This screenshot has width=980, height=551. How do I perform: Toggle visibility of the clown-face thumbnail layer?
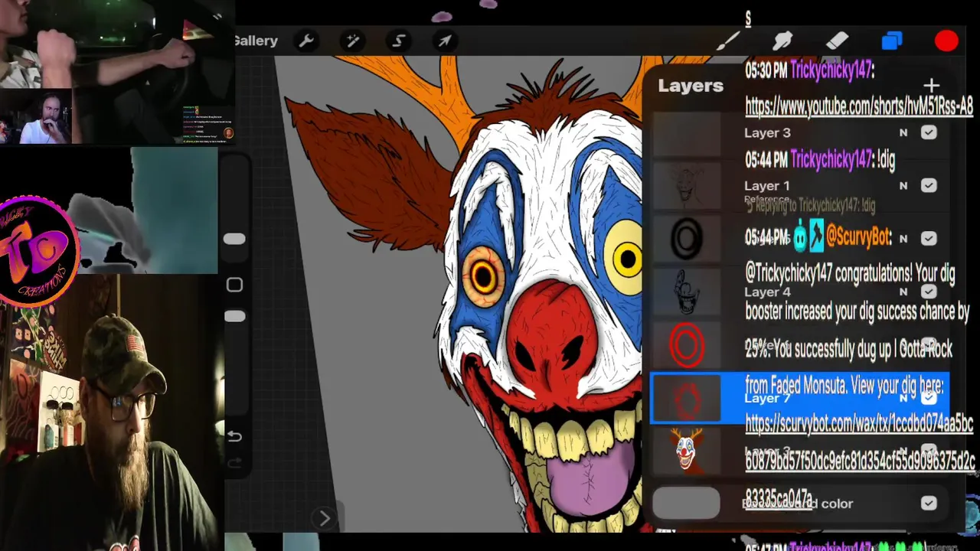click(929, 451)
